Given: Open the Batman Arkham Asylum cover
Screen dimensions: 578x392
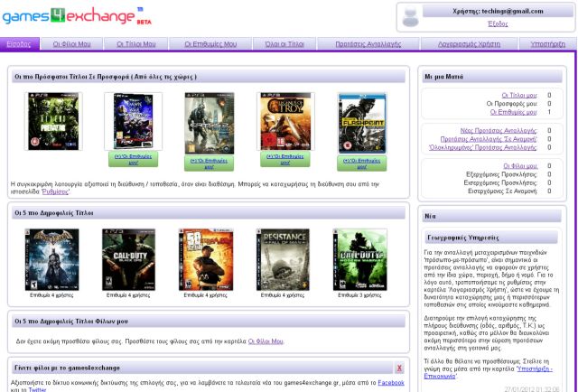Looking at the screenshot, I should tap(52, 259).
